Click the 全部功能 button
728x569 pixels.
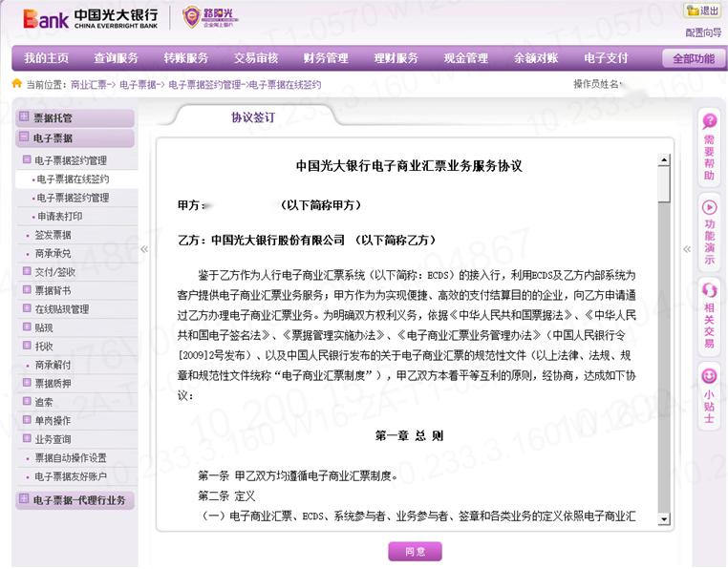(x=694, y=59)
